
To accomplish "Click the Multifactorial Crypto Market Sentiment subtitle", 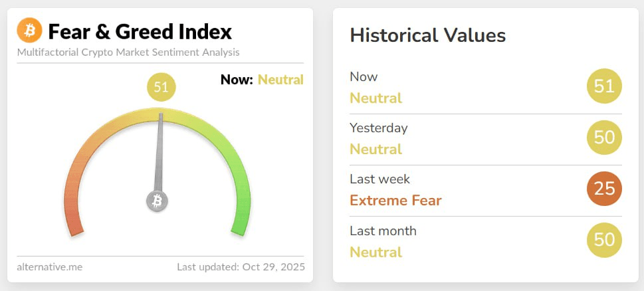I will [128, 52].
